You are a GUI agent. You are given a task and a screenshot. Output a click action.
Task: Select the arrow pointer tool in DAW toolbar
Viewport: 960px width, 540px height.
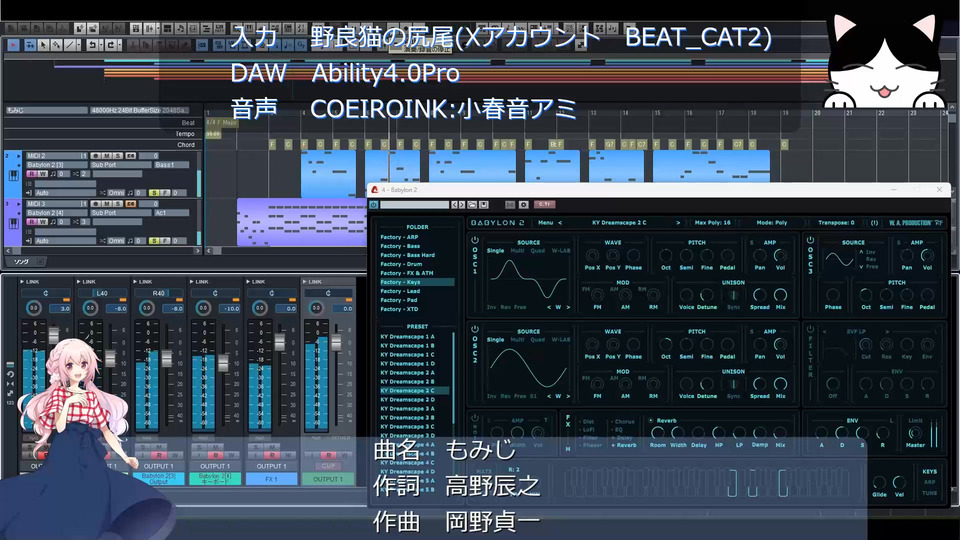(x=43, y=45)
